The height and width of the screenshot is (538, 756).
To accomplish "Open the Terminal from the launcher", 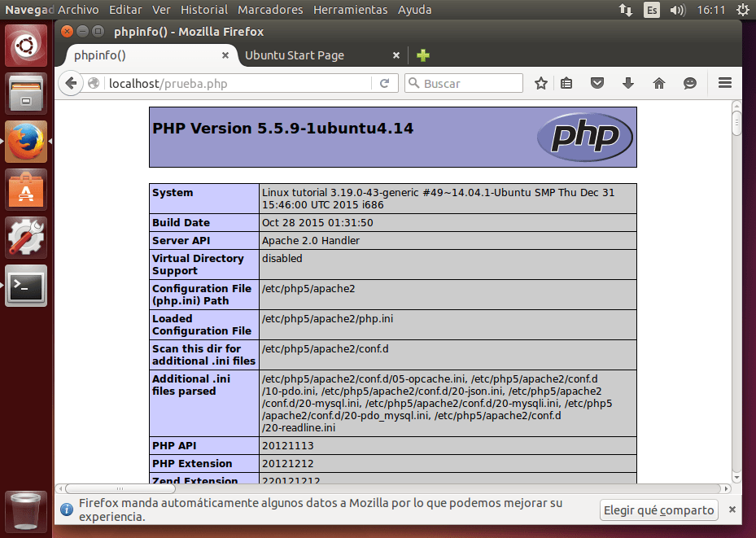I will click(26, 286).
